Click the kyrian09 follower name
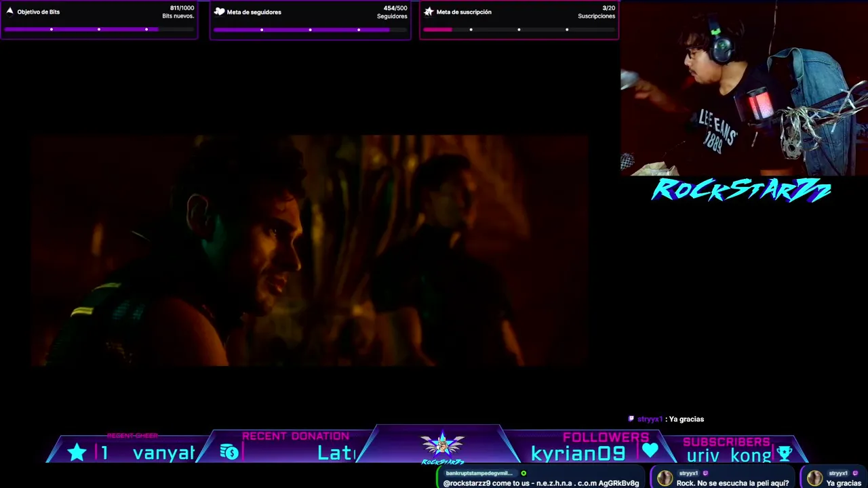Viewport: 868px width, 488px height. [x=578, y=453]
